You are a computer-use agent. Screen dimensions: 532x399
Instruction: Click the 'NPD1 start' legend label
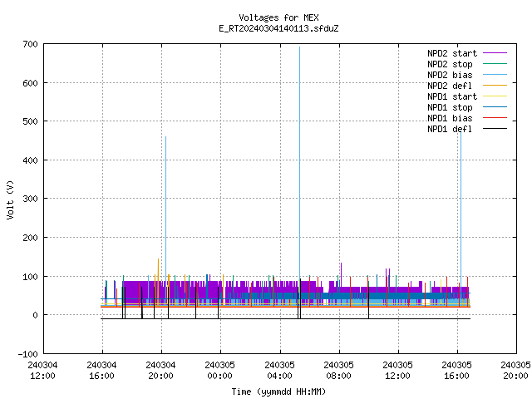point(452,96)
